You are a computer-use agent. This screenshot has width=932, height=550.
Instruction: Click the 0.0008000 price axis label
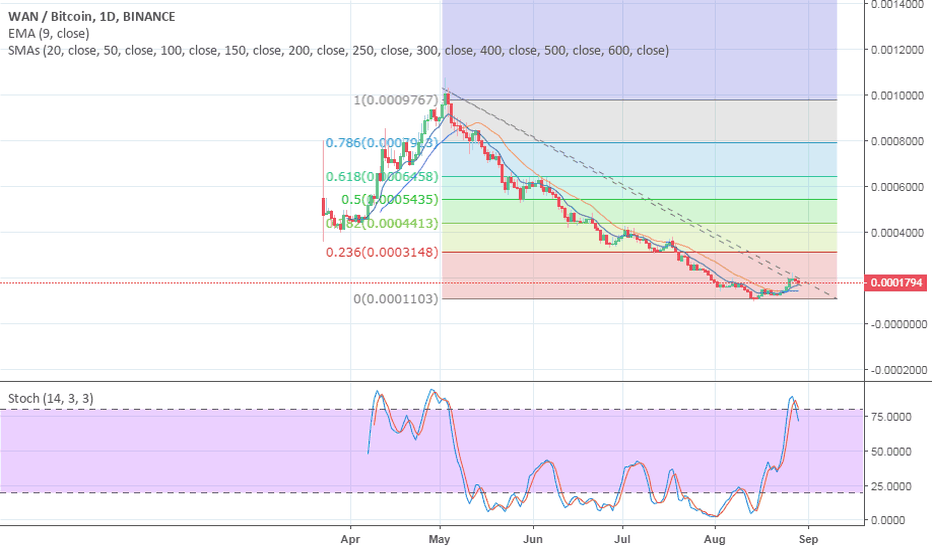tap(898, 141)
